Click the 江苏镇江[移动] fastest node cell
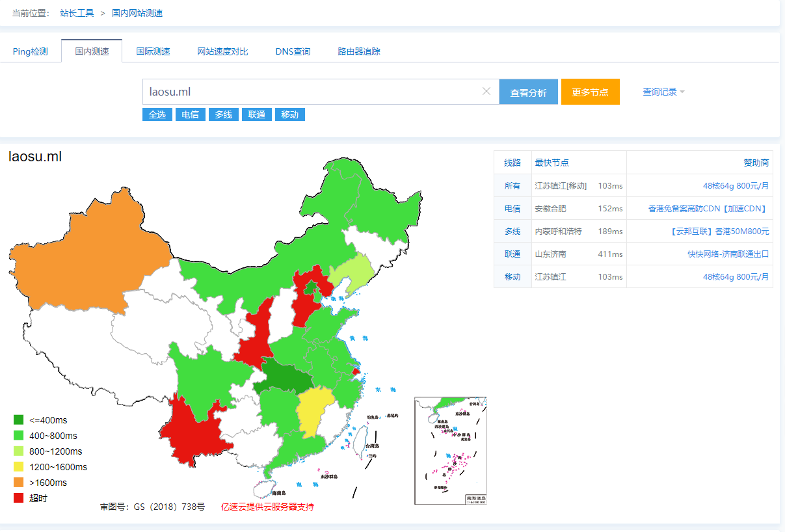785x532 pixels. tap(561, 186)
